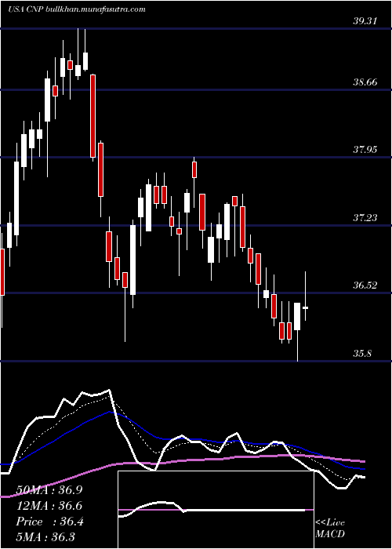
Task: Click the 38.66 price level label
Action: 365,82
